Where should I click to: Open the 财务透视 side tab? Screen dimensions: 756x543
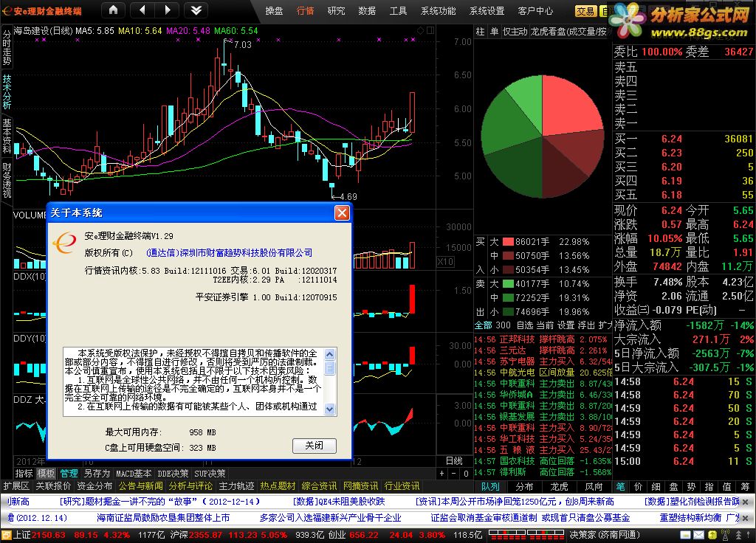point(7,180)
